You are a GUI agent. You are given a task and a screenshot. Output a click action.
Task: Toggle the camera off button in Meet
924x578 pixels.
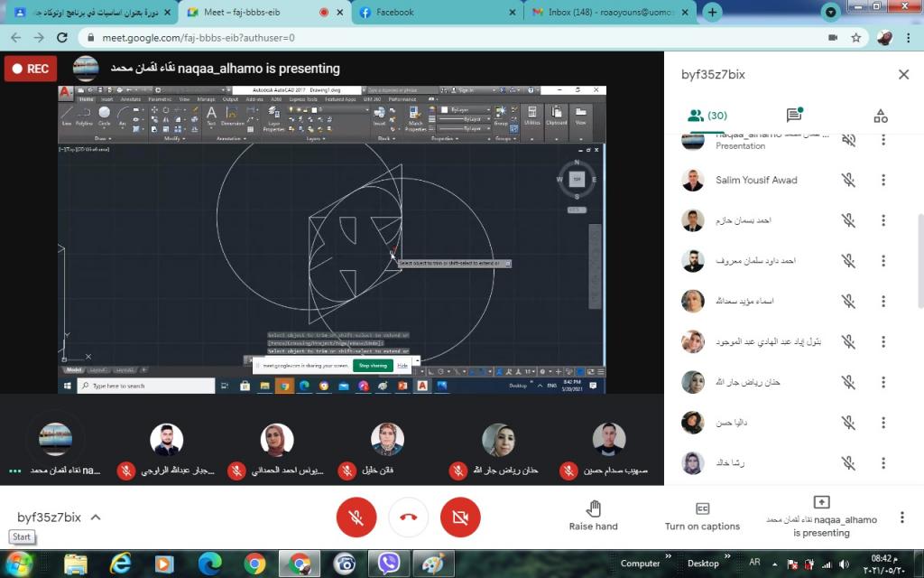[460, 517]
